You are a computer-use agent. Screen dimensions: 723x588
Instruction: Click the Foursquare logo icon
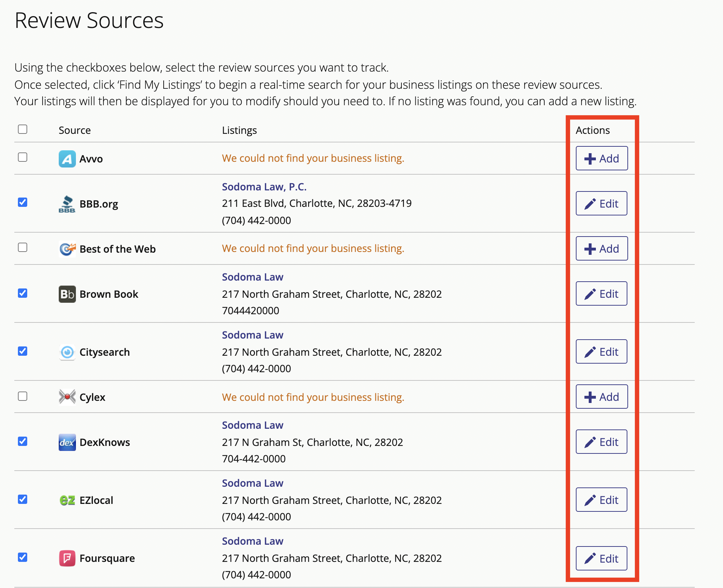click(67, 558)
